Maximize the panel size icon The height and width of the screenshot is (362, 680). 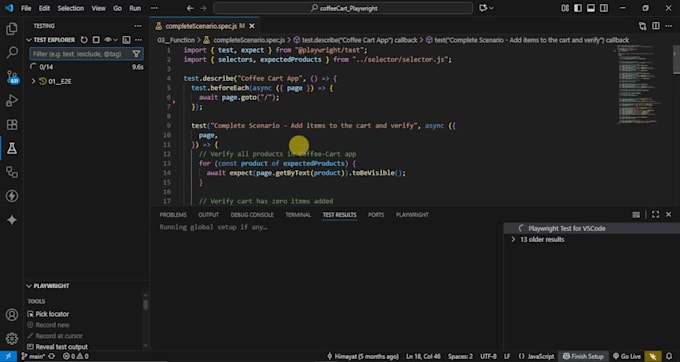click(x=655, y=215)
